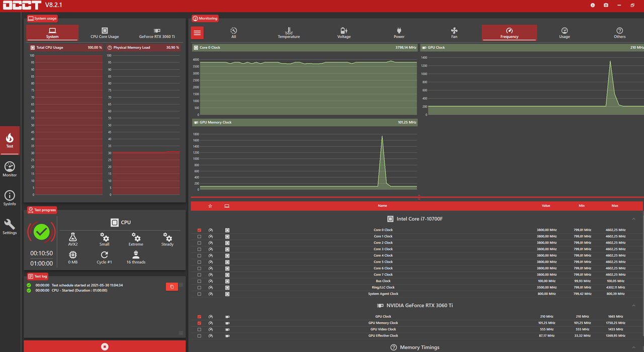The height and width of the screenshot is (352, 644).
Task: Check the Core 4 Clock checkbox
Action: tap(199, 255)
